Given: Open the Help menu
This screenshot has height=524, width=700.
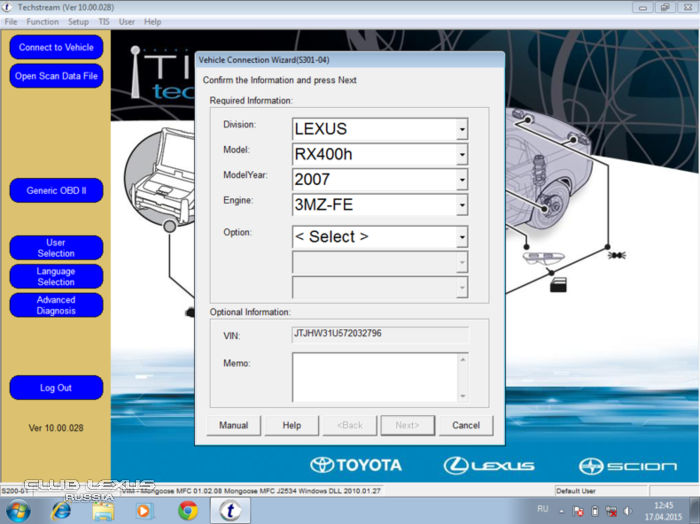Looking at the screenshot, I should pos(152,22).
